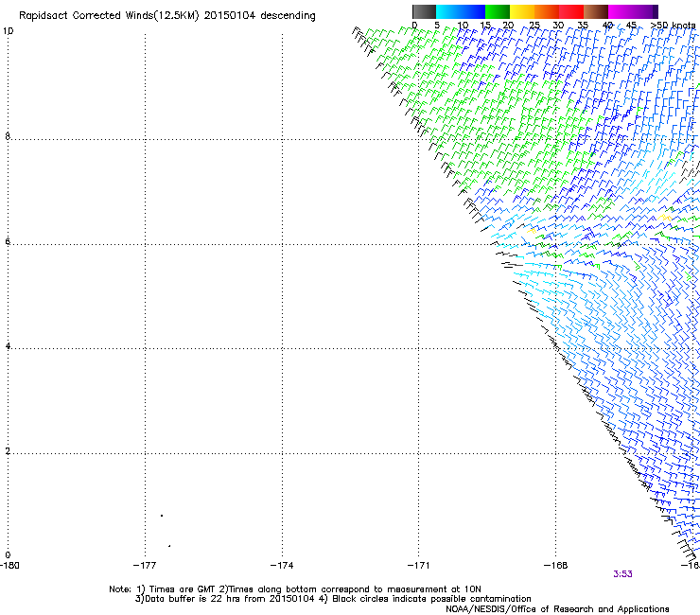Click the '8' latitude axis label

coord(8,136)
